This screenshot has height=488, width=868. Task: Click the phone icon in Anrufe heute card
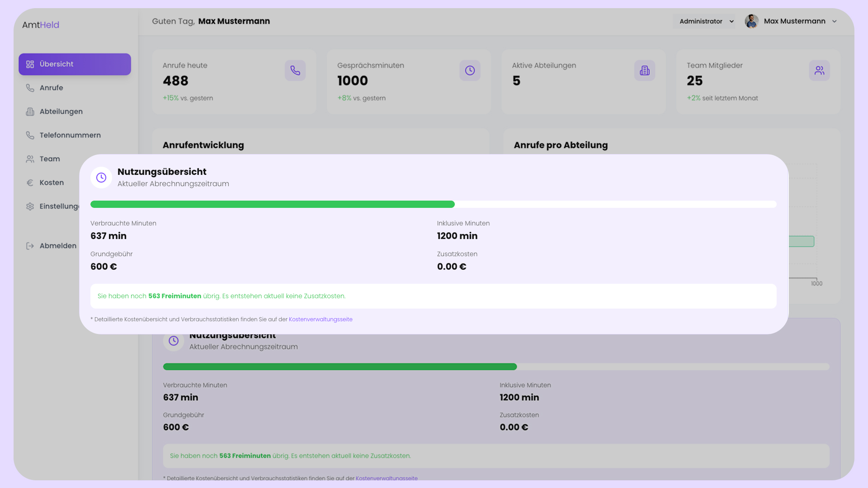point(295,70)
